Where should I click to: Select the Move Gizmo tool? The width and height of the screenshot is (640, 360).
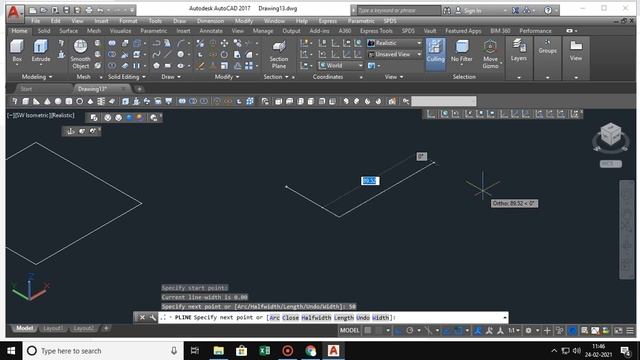[x=490, y=54]
